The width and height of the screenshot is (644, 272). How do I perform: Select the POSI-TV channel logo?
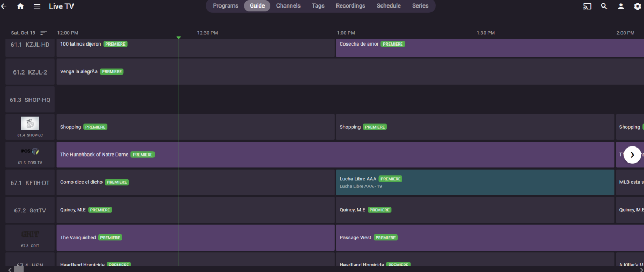[x=30, y=152]
